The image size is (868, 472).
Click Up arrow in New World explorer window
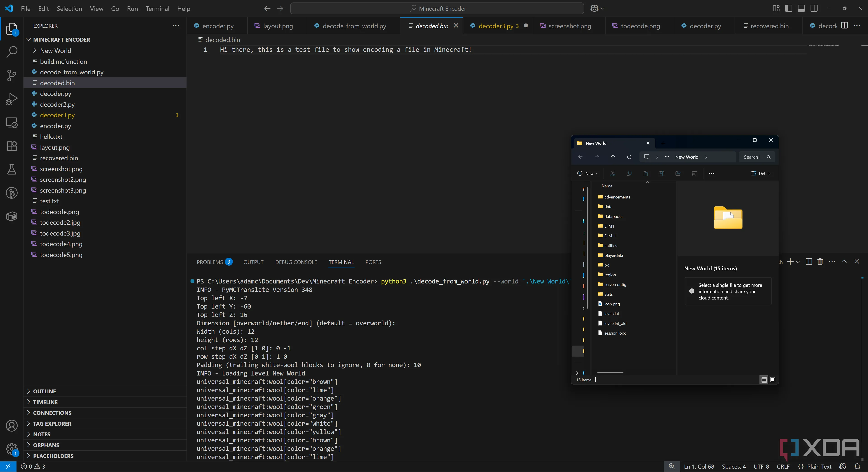613,157
